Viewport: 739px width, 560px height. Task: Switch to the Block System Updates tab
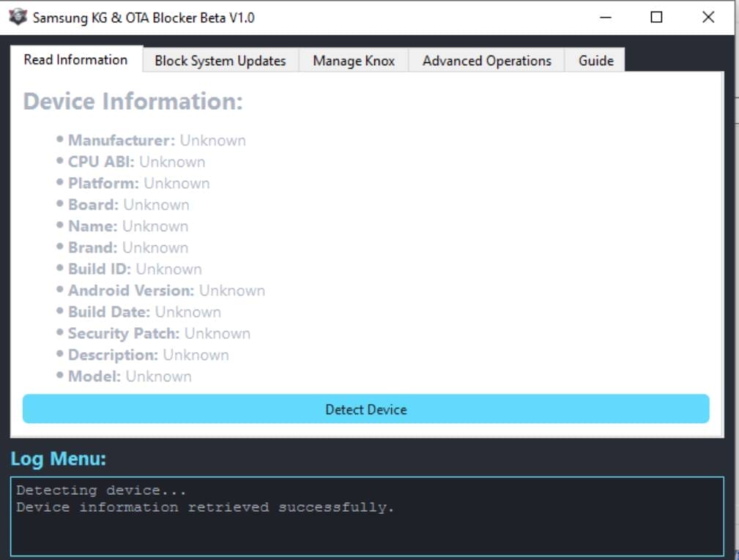(x=220, y=61)
